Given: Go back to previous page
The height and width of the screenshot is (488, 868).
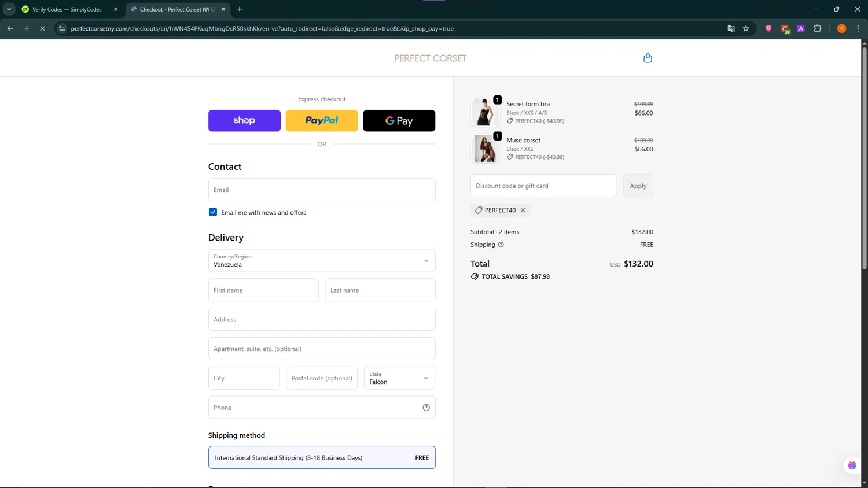Looking at the screenshot, I should tap(10, 28).
